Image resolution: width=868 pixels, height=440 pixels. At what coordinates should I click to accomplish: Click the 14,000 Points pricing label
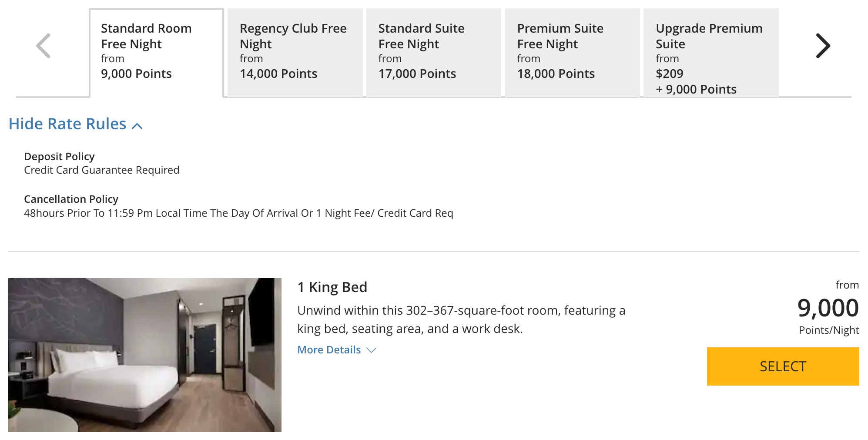tap(278, 74)
